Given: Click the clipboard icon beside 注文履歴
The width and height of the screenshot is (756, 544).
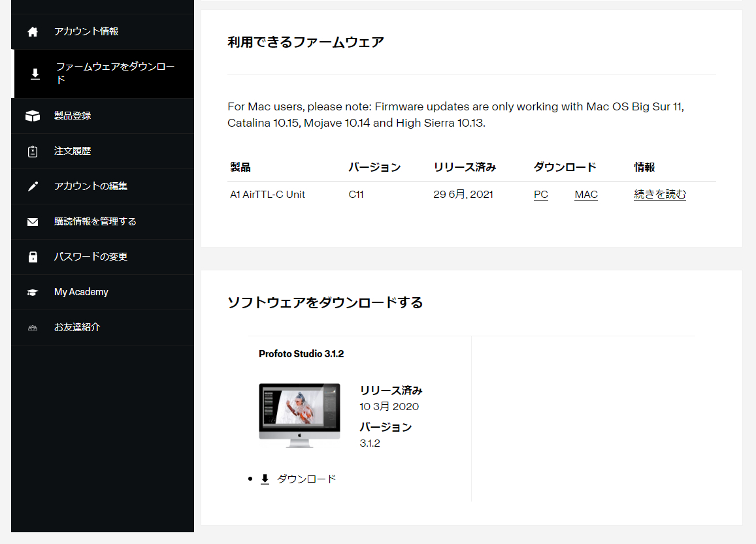Looking at the screenshot, I should (32, 152).
